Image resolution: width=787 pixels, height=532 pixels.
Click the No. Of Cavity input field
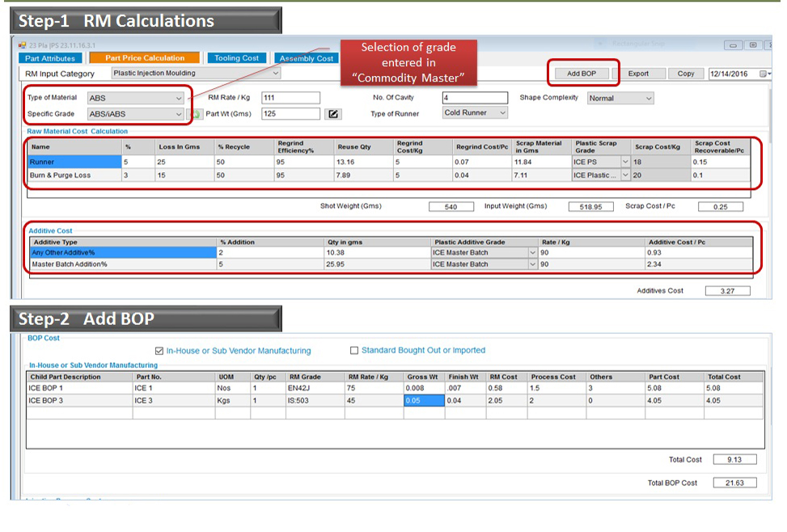(475, 98)
